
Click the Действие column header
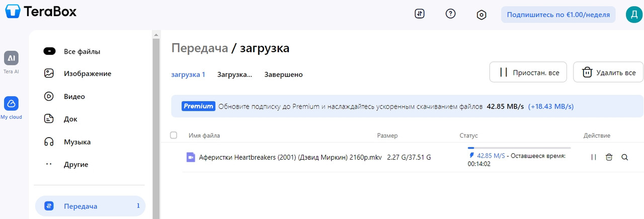(x=597, y=136)
